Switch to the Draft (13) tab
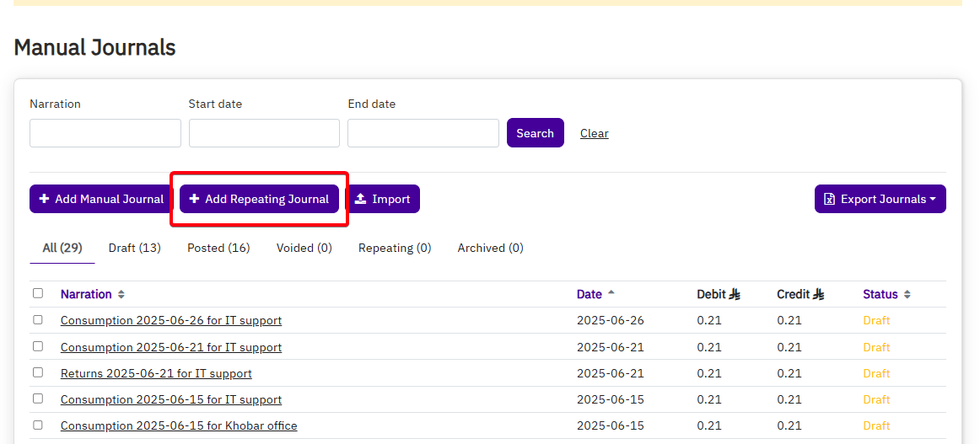This screenshot has height=444, width=980. [x=135, y=249]
